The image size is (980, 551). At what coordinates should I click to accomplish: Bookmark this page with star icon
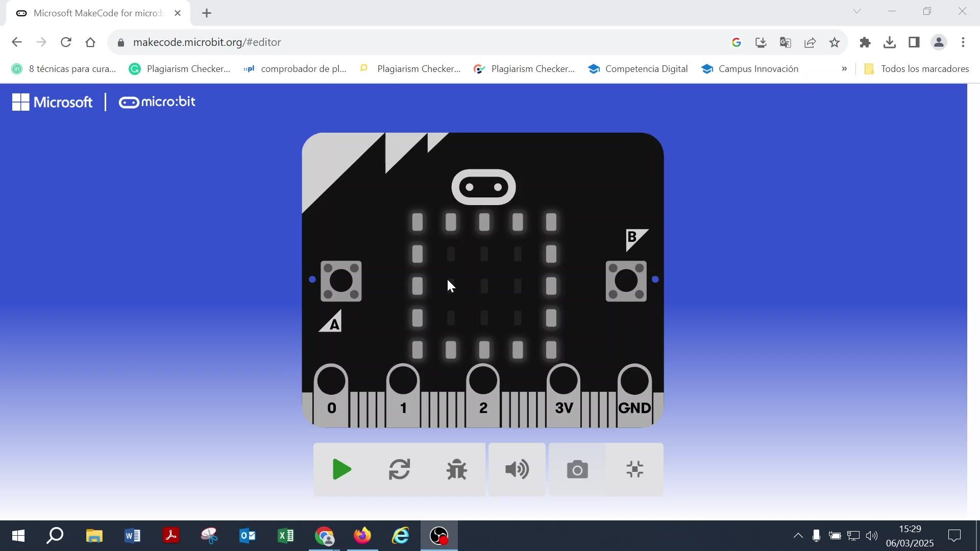835,42
